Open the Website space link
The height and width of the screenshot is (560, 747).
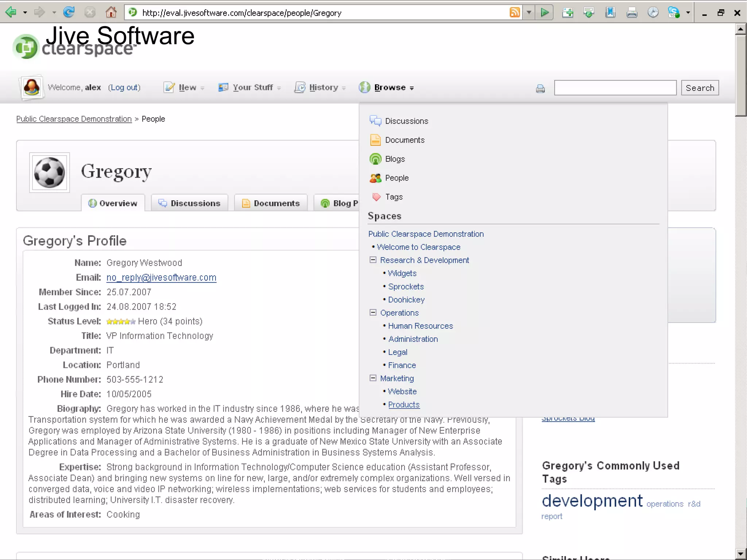402,391
